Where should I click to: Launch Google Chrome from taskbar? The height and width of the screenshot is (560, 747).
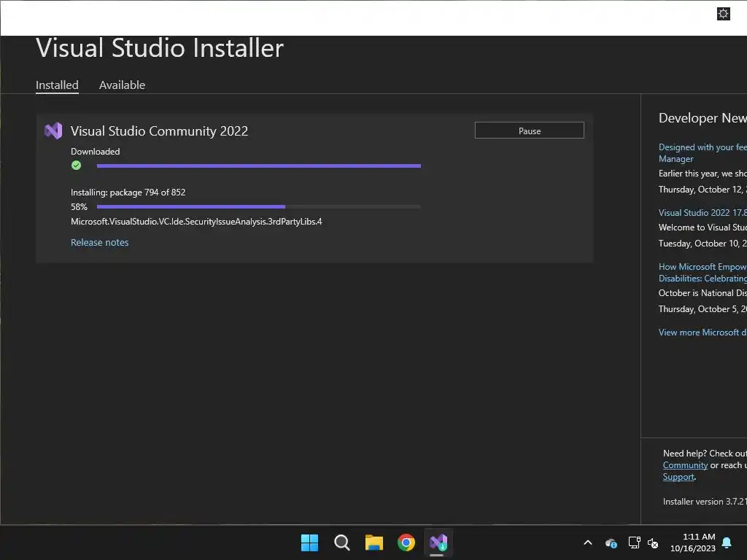point(406,542)
